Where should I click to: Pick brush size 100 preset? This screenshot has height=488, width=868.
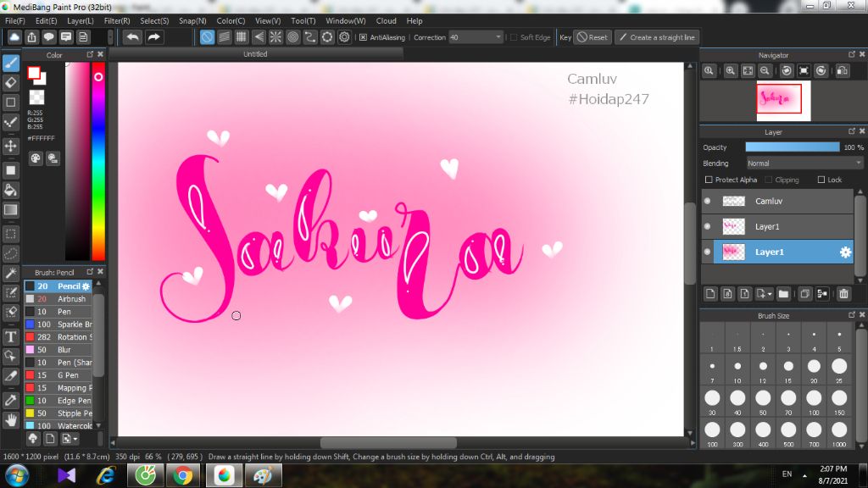(x=814, y=400)
